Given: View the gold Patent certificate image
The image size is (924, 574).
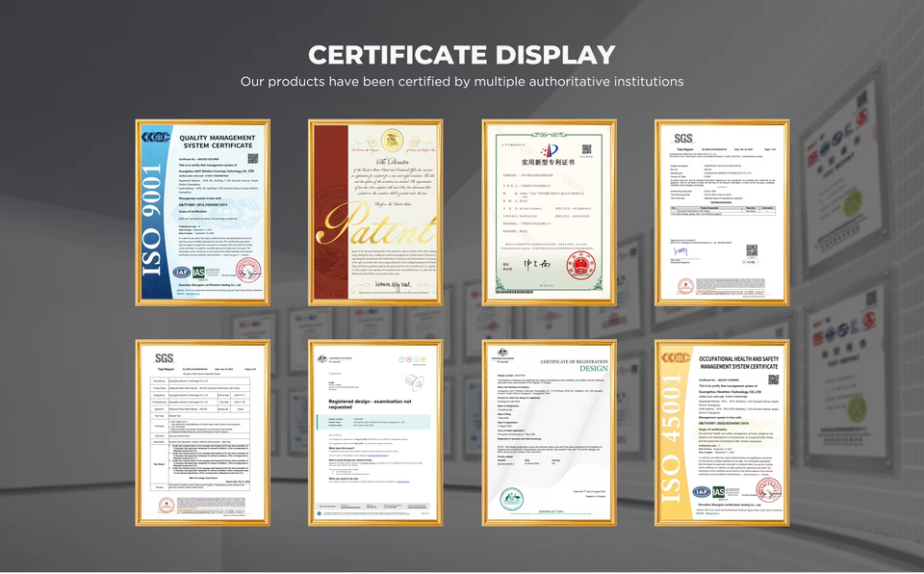Looking at the screenshot, I should click(375, 213).
